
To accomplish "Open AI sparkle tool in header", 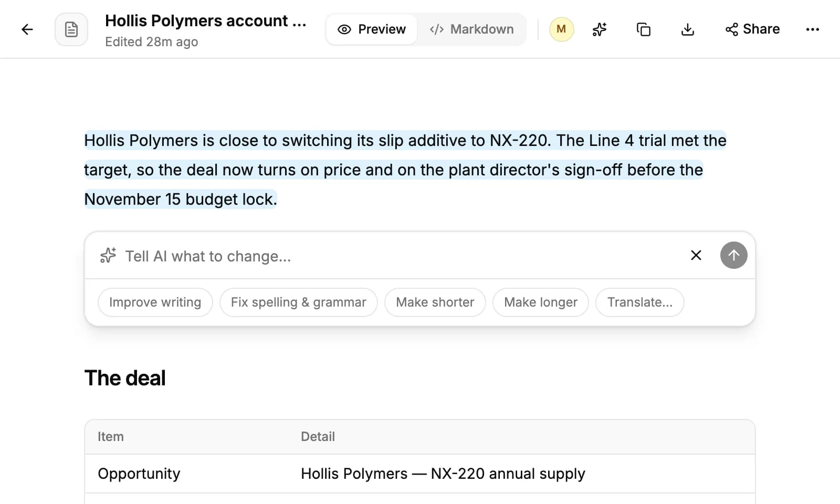I will [x=600, y=29].
